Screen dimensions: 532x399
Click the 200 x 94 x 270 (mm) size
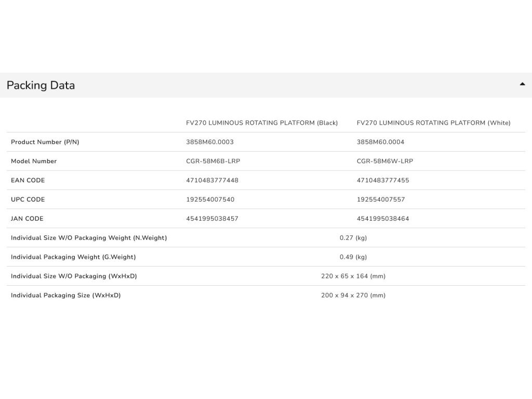[x=353, y=296]
